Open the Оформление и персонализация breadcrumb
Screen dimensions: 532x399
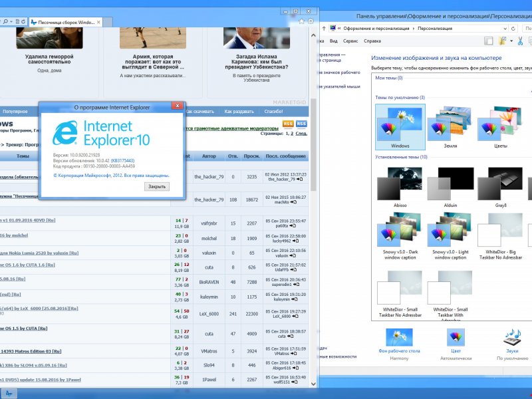pyautogui.click(x=376, y=29)
